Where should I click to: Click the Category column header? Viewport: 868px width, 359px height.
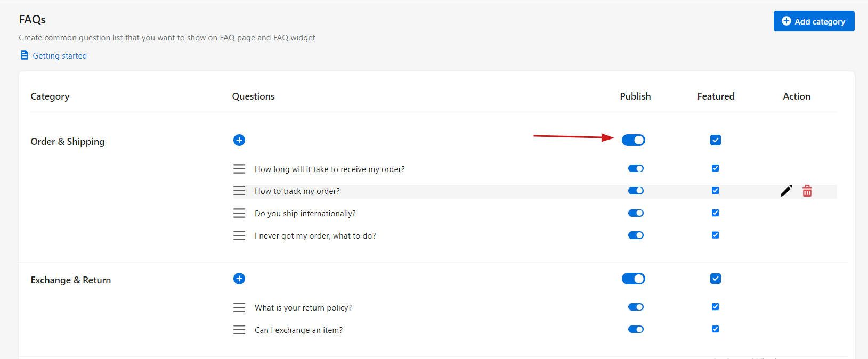tap(50, 96)
